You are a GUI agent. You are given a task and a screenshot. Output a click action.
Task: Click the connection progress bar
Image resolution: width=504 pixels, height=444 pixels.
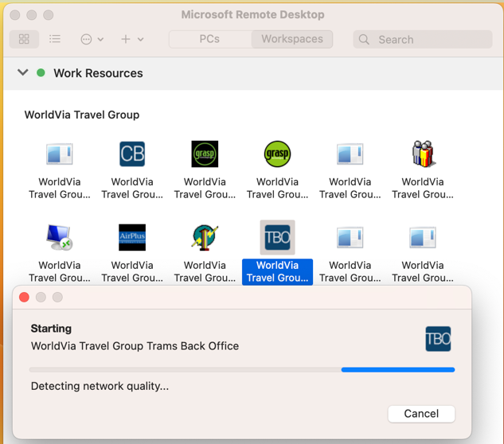click(242, 370)
